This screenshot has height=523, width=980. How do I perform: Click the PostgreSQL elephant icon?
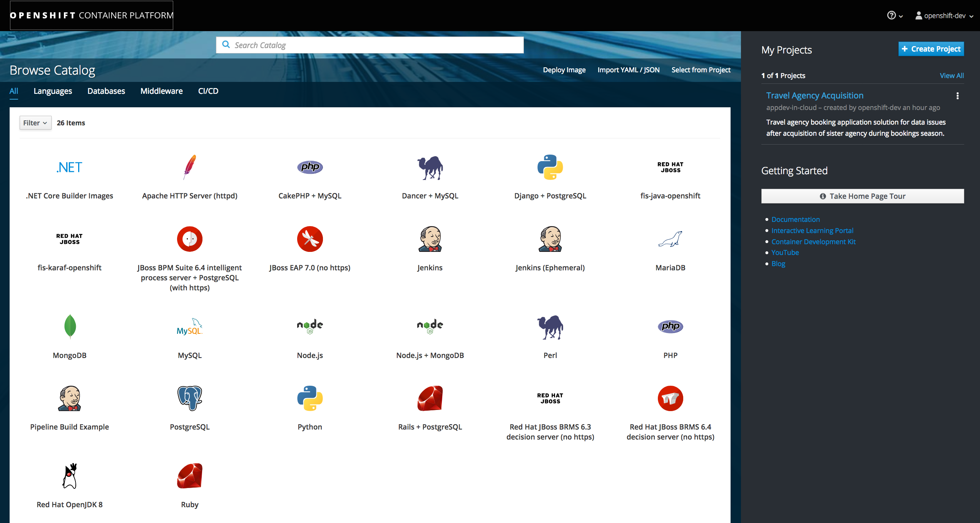(190, 398)
